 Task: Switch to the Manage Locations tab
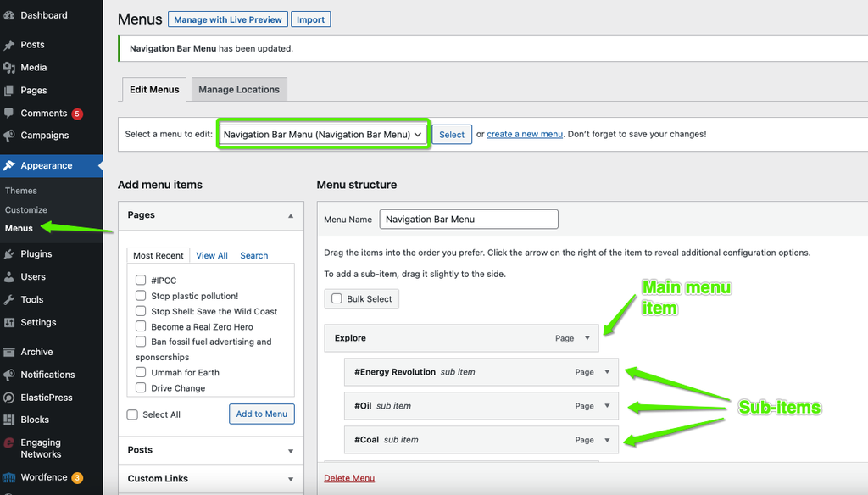(x=239, y=90)
